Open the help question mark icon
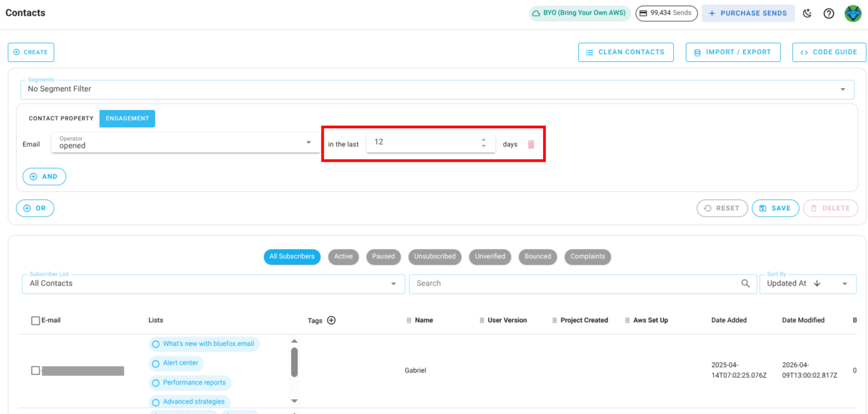The image size is (868, 414). tap(829, 13)
